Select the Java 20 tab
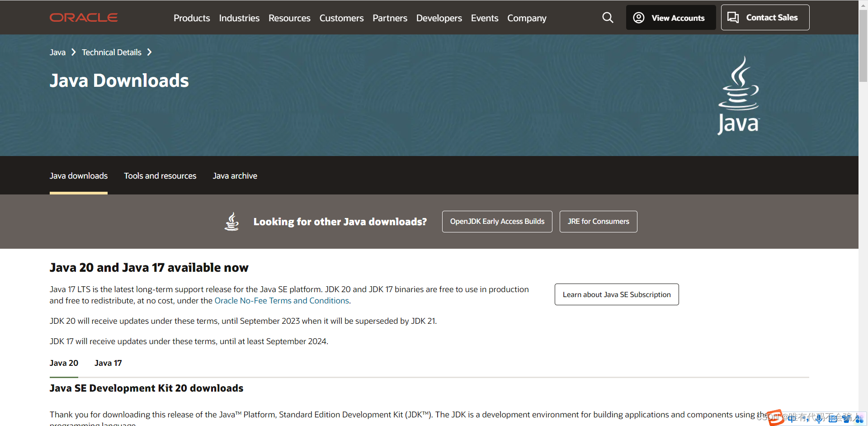This screenshot has height=426, width=868. click(x=64, y=363)
